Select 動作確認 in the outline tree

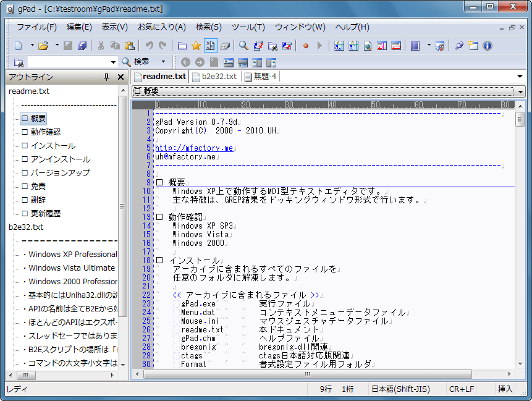[46, 132]
